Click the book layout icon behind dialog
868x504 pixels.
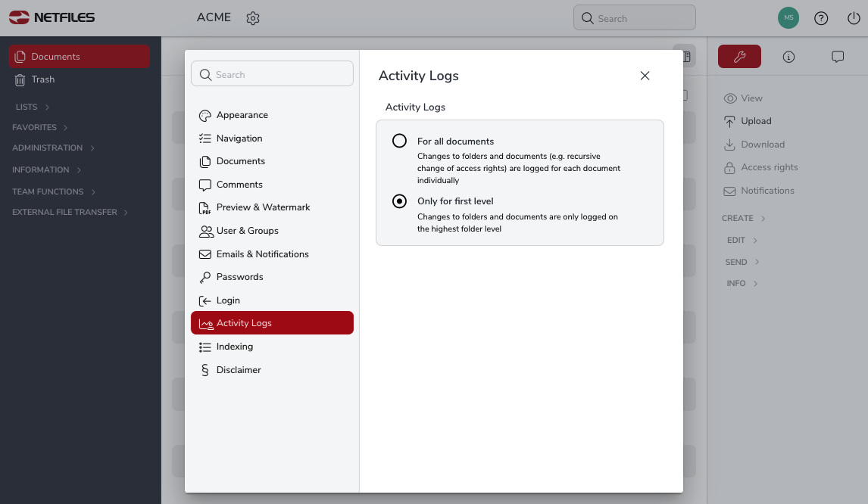coord(686,57)
